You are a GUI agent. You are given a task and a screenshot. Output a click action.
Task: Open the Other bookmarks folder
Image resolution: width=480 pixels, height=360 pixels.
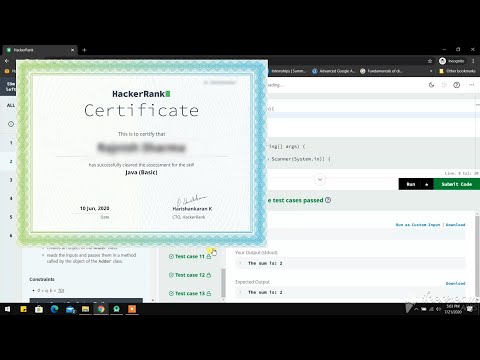457,71
